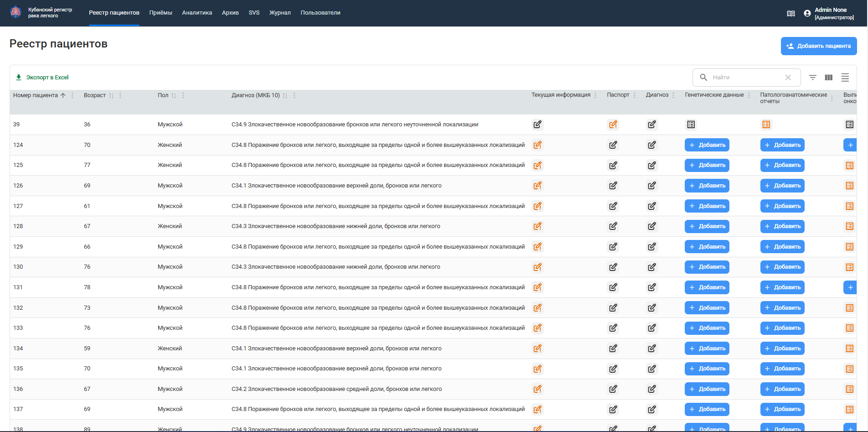Open the help book icon in header
The image size is (868, 432).
[x=791, y=13]
